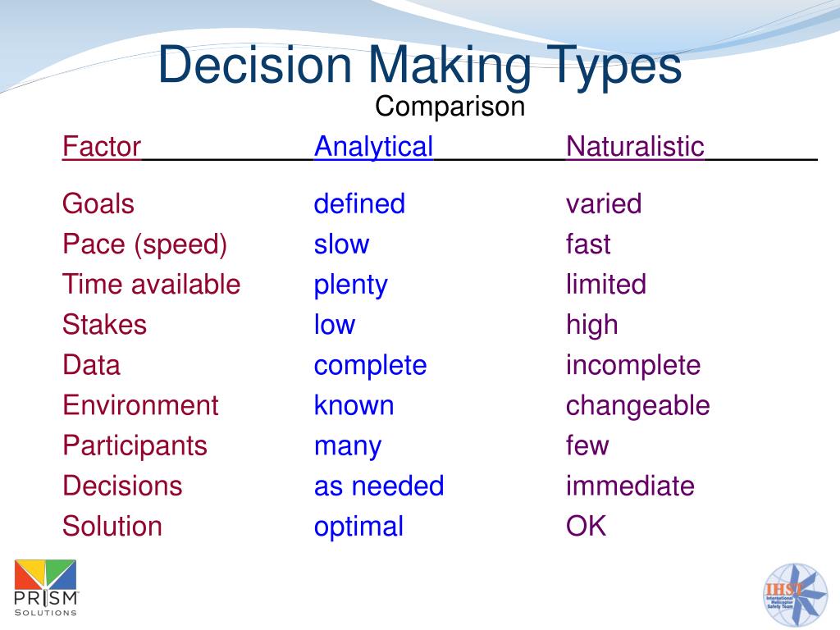Screen dimensions: 840x630
Task: Click the as needed entry
Action: pyautogui.click(x=379, y=486)
